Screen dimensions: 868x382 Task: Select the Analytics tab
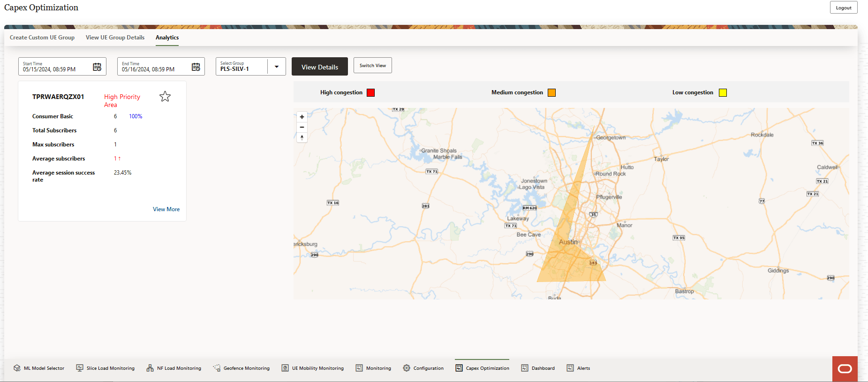(167, 38)
